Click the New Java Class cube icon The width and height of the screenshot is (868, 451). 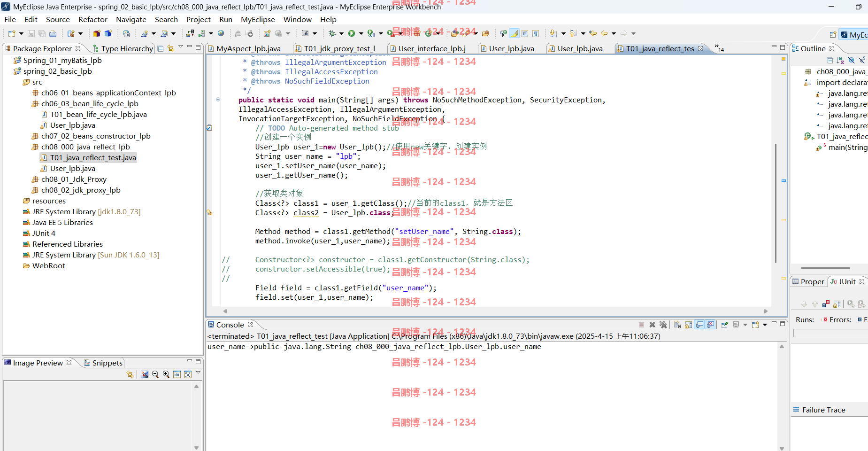(x=108, y=33)
